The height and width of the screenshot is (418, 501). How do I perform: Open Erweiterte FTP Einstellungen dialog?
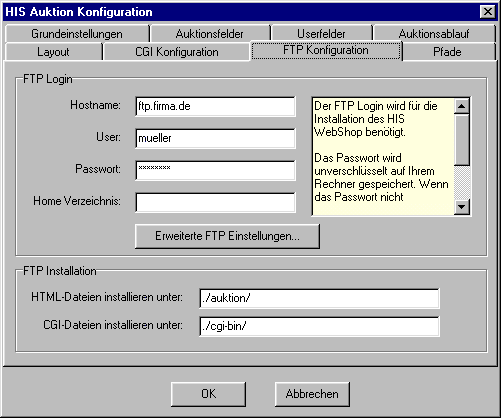coord(227,236)
